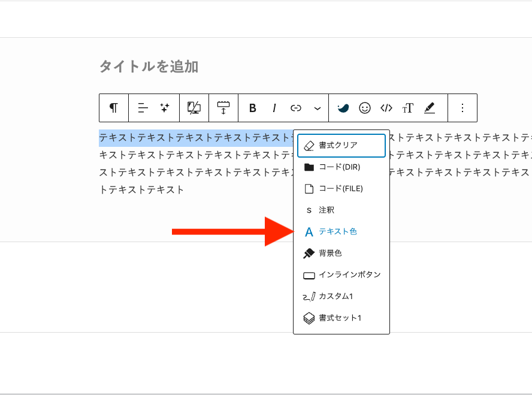532x401 pixels.
Task: Select the highlighter marker icon
Action: pos(430,108)
